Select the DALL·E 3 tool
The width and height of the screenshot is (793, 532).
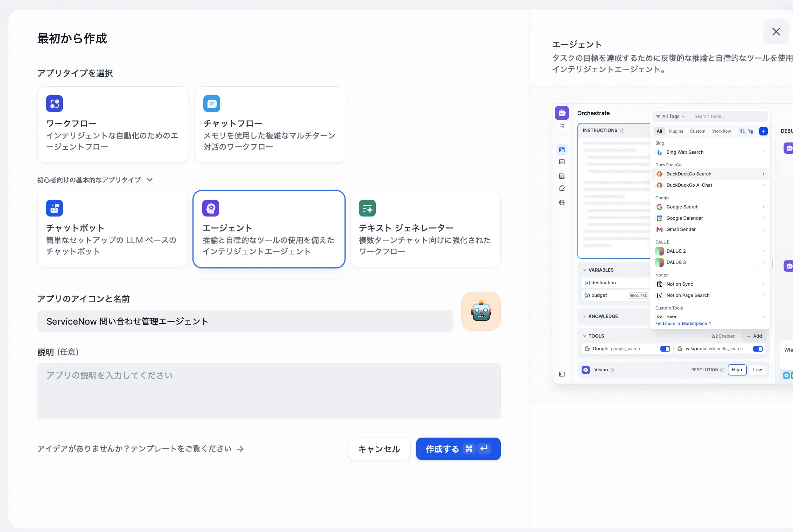tap(676, 262)
